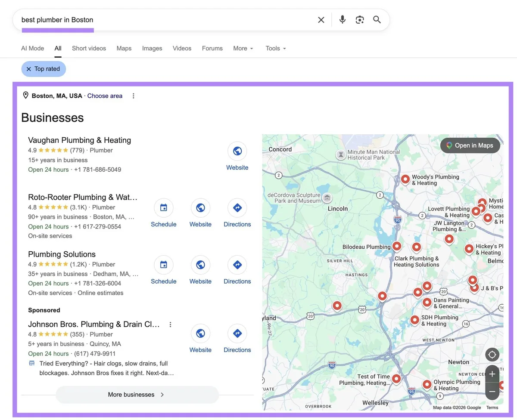This screenshot has width=517, height=420.
Task: Click Roto-Rooter's phone number +1 617-279-0554
Action: [x=97, y=226]
